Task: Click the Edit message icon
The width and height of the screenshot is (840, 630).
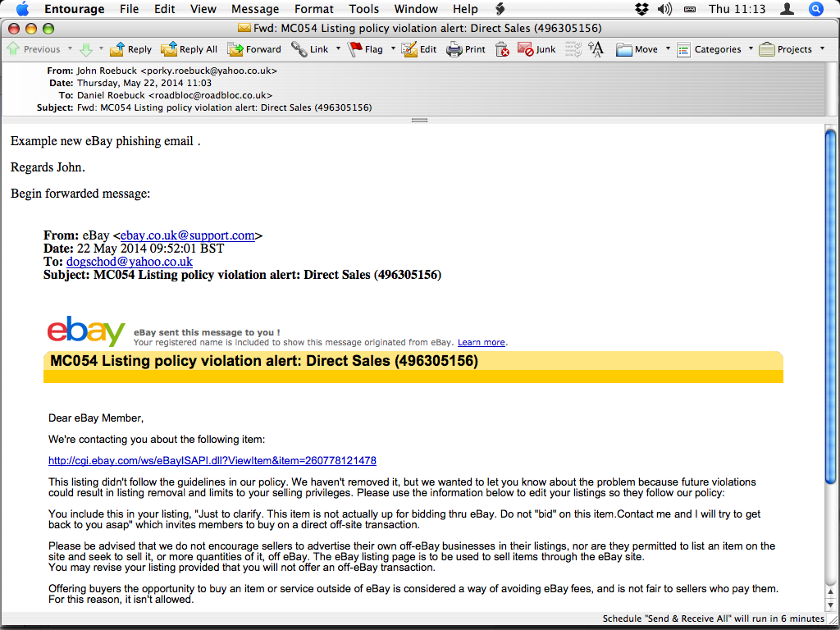Action: point(409,49)
